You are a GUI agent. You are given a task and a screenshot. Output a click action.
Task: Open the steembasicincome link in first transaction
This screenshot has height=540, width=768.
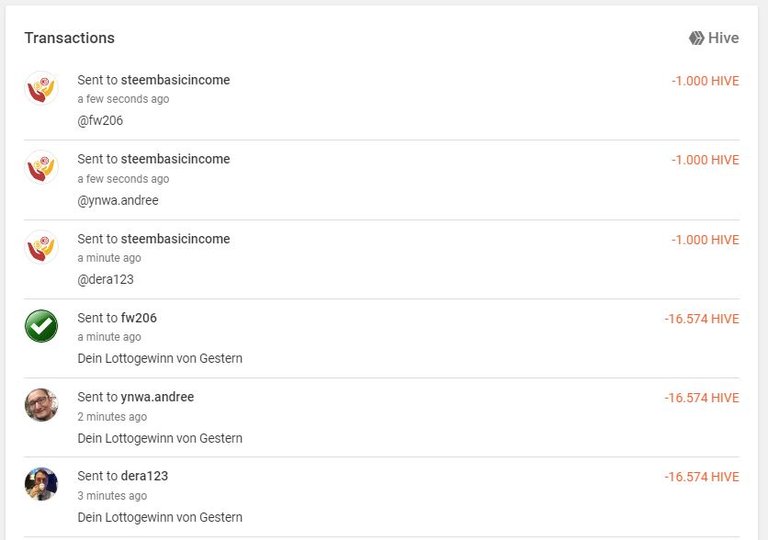(x=175, y=80)
